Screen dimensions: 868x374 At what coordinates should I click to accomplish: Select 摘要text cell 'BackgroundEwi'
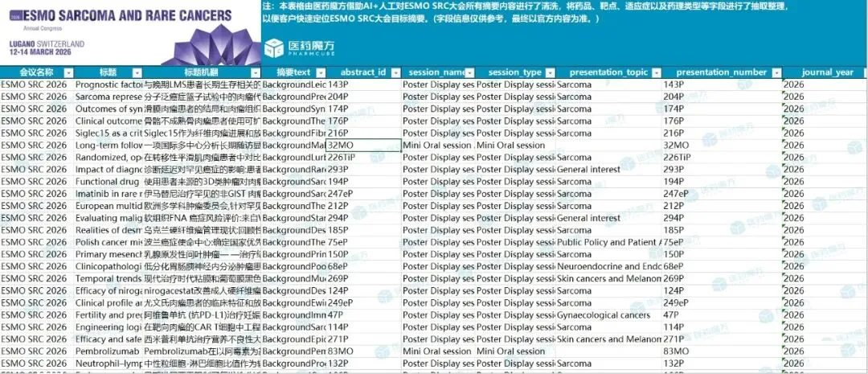[x=293, y=303]
